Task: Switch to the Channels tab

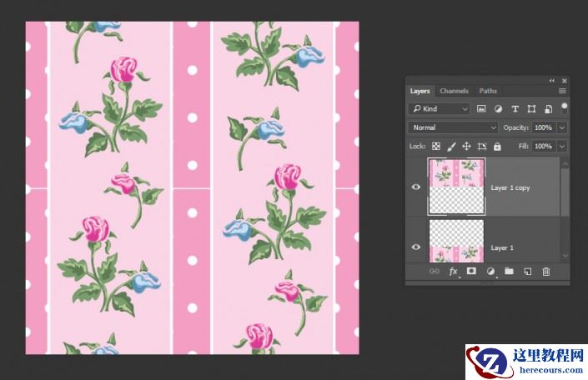Action: coord(454,91)
